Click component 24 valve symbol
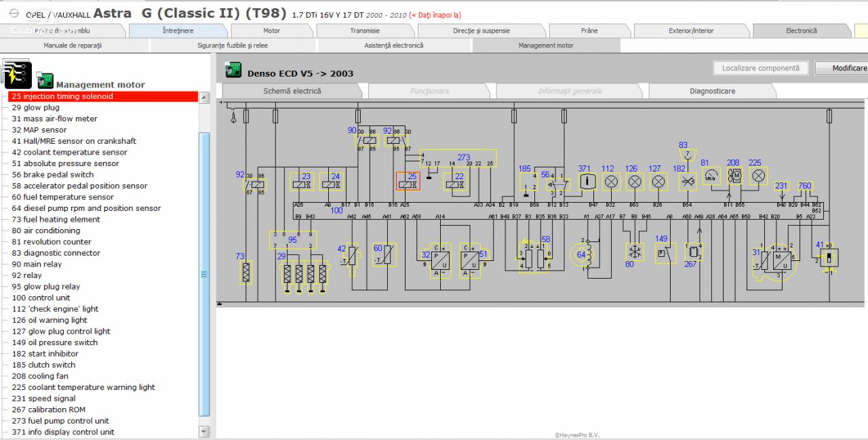 (x=330, y=181)
